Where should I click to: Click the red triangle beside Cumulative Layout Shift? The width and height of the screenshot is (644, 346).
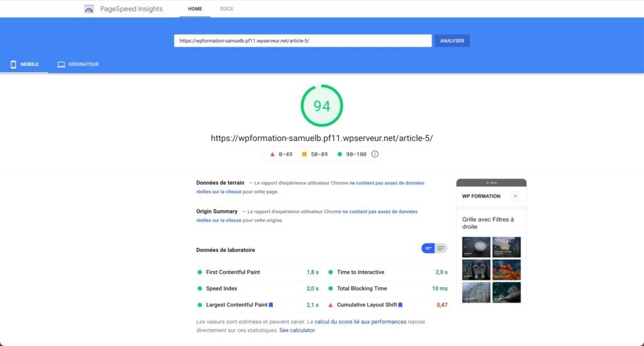pos(331,305)
